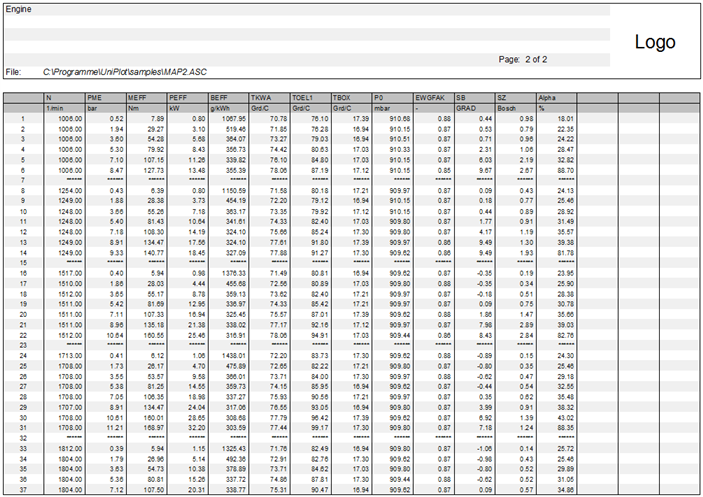Click the BEFF value 327.09
Image resolution: width=703 pixels, height=497 pixels.
click(236, 253)
